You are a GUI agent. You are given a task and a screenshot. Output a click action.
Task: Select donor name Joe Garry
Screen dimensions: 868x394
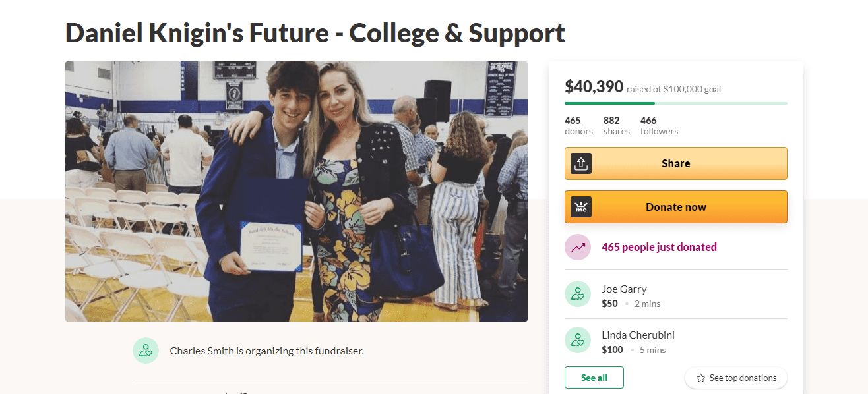click(624, 289)
